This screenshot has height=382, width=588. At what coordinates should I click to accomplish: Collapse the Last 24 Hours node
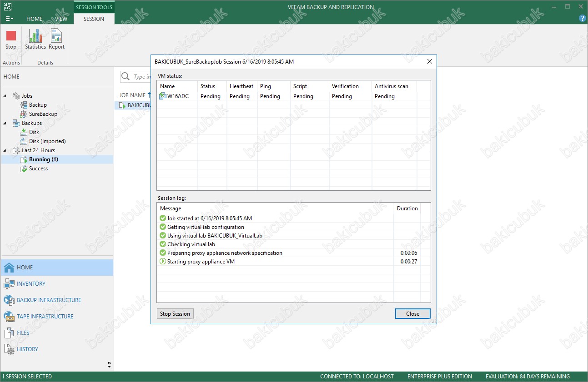click(x=6, y=150)
